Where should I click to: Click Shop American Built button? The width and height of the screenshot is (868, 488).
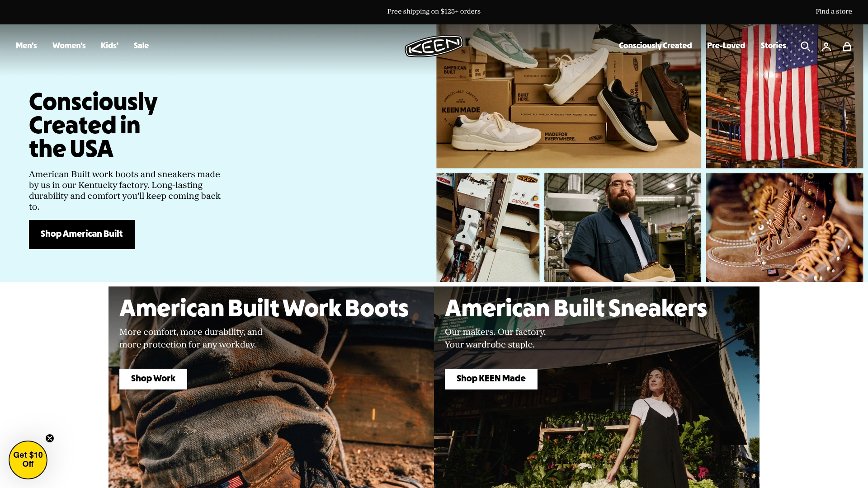click(82, 235)
